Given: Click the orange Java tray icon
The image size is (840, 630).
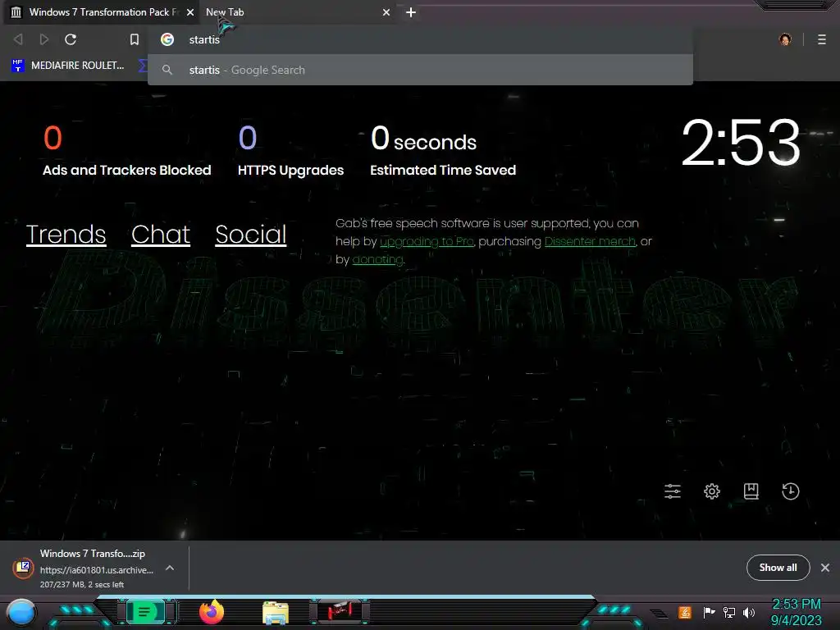Looking at the screenshot, I should click(685, 612).
